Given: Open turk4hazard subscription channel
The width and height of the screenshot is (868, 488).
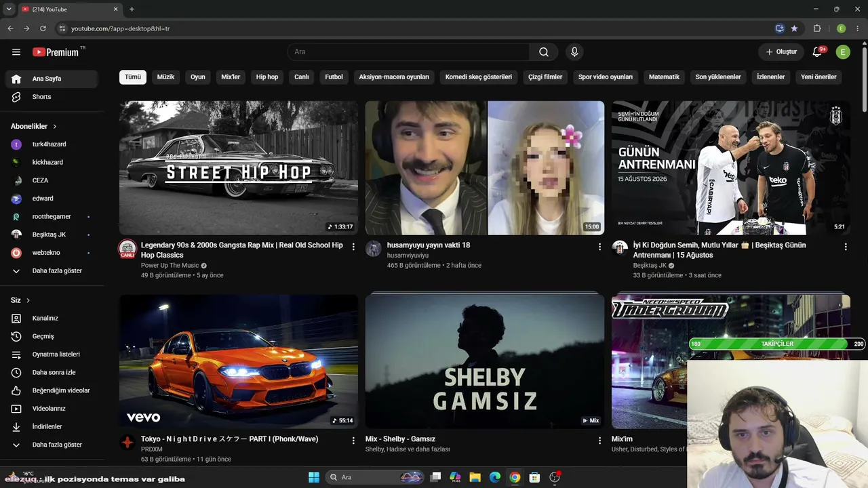Looking at the screenshot, I should point(52,144).
